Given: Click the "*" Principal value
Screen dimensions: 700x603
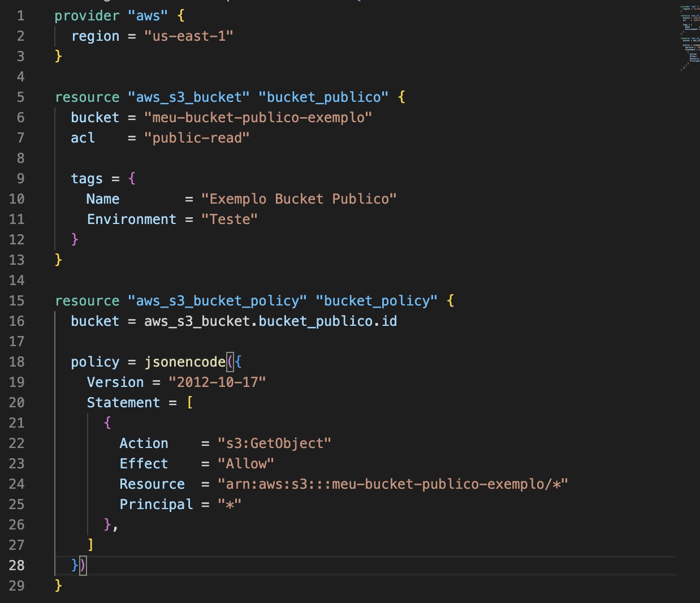Looking at the screenshot, I should click(230, 505).
